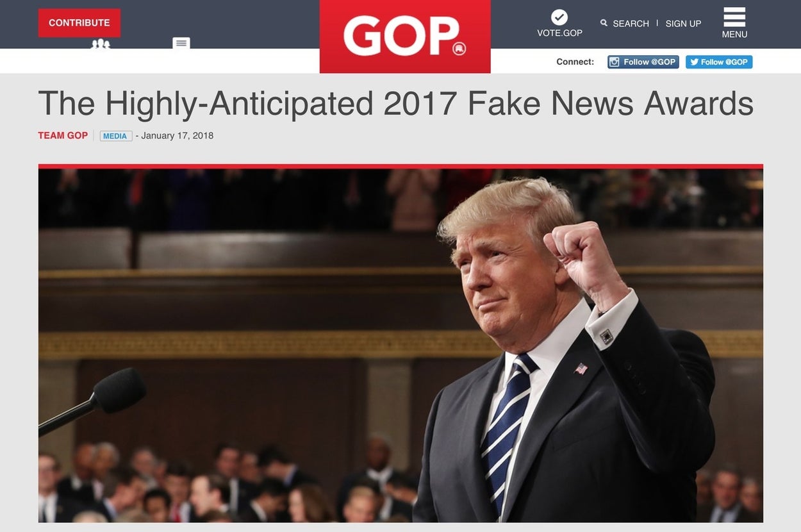Click the Instagram camera icon

(615, 62)
